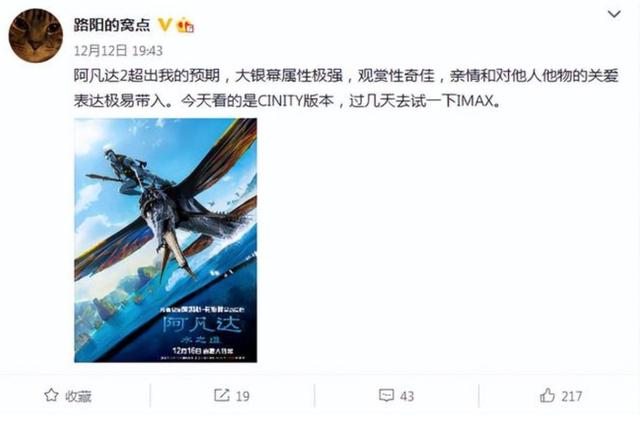Open the cat profile avatar
Image resolution: width=640 pixels, height=424 pixels.
point(36,36)
